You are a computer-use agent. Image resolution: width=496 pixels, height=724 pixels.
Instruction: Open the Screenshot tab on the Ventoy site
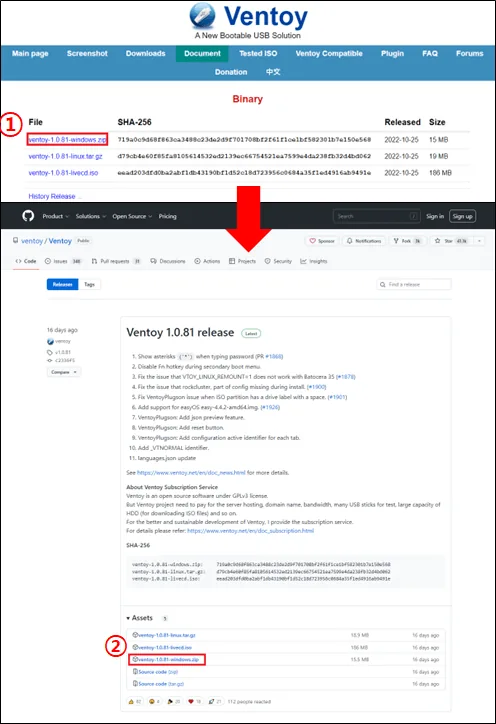(87, 54)
